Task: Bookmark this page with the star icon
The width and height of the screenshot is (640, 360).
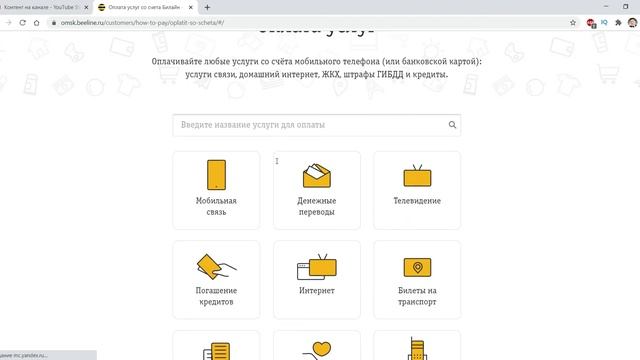Action: coord(573,23)
